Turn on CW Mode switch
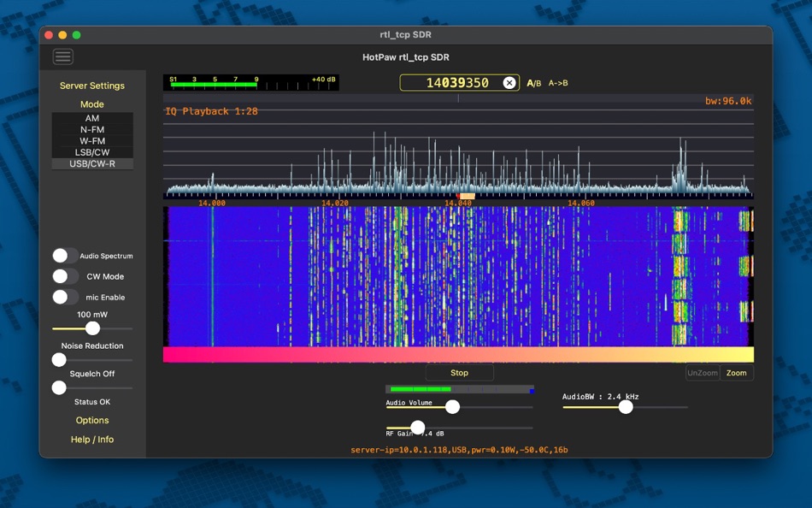 point(65,276)
